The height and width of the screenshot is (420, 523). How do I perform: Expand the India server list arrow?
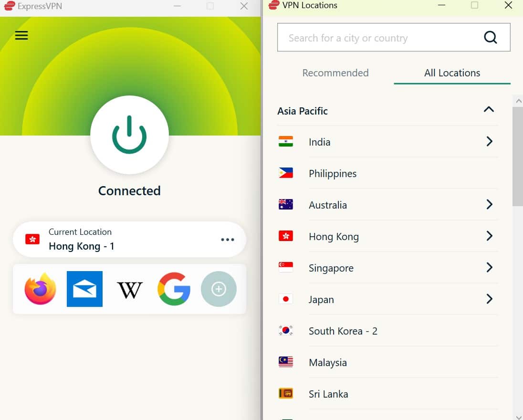pos(489,141)
